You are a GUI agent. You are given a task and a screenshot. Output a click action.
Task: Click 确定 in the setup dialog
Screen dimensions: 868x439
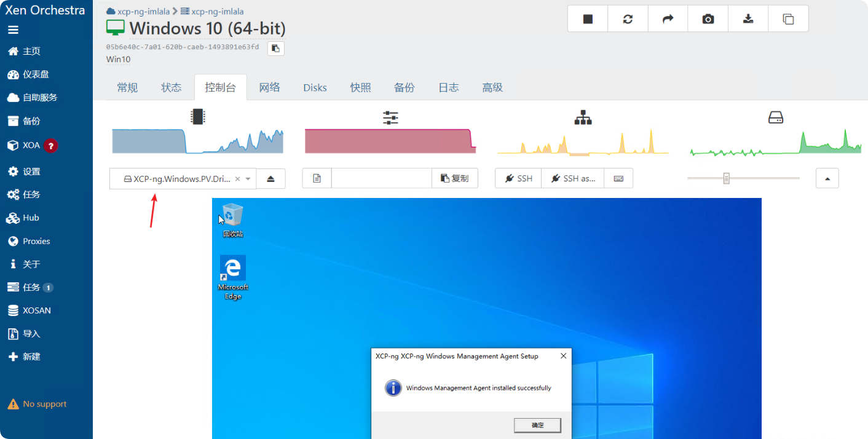click(537, 425)
